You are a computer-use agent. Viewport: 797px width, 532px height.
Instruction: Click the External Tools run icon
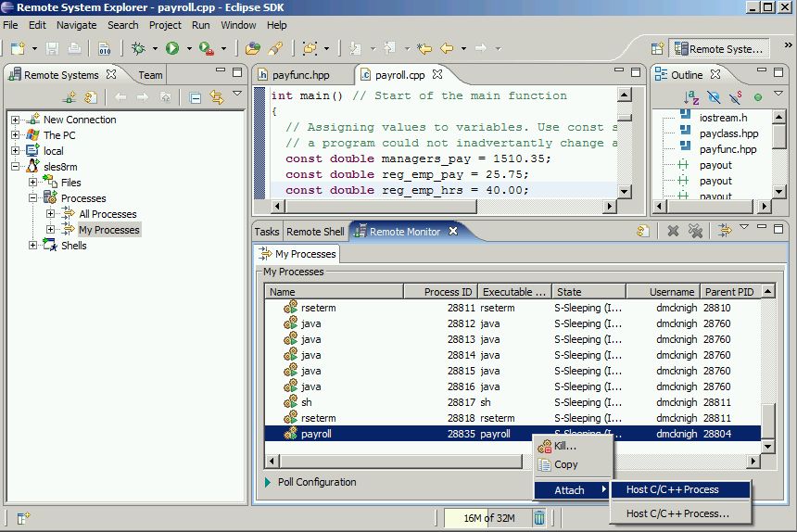click(x=206, y=48)
